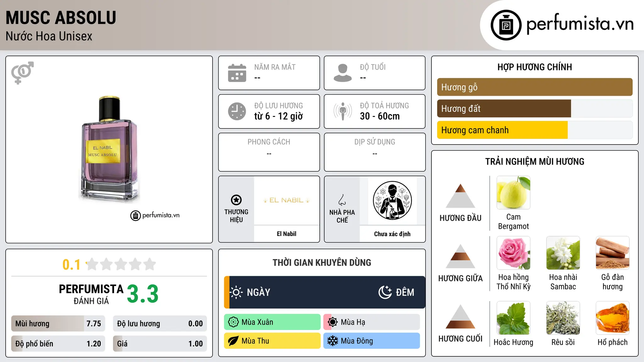This screenshot has width=644, height=362.
Task: Click the Độ lưu hương 0.00 score bar
Action: [x=160, y=324]
